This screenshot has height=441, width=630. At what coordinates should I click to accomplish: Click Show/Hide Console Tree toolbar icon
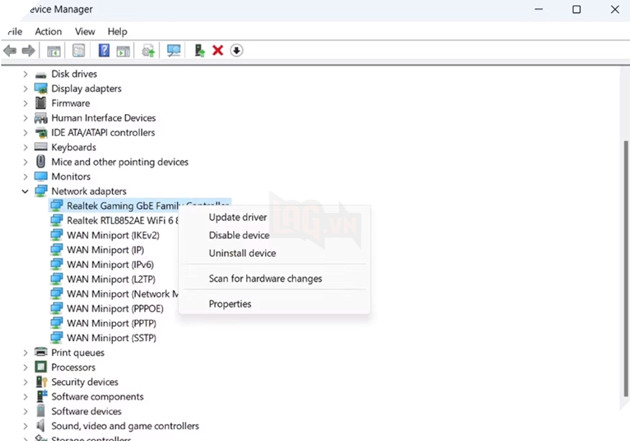[54, 51]
